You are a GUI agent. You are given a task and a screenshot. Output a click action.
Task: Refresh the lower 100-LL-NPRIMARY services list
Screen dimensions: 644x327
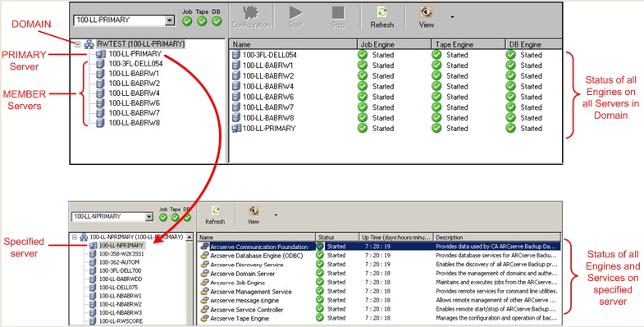click(x=215, y=216)
